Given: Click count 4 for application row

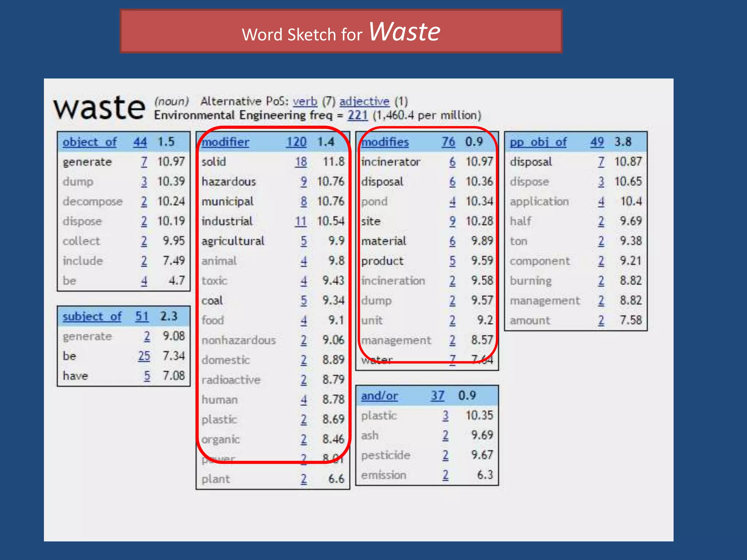Looking at the screenshot, I should tap(601, 201).
